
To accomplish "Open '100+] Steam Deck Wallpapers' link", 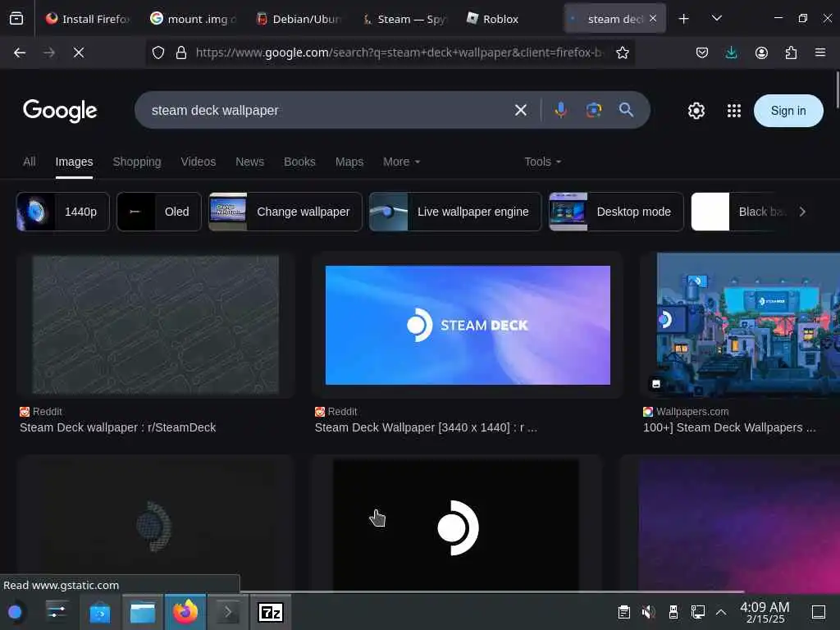I will (x=729, y=427).
